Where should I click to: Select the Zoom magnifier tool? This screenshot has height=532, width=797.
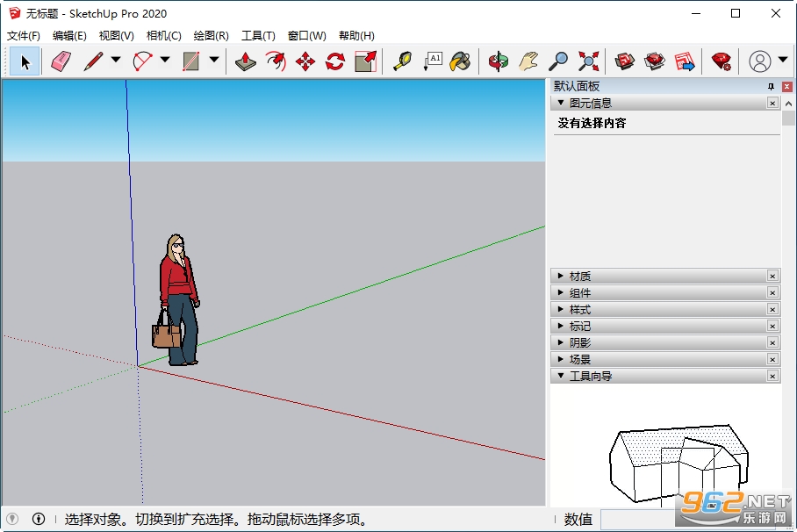pos(557,61)
